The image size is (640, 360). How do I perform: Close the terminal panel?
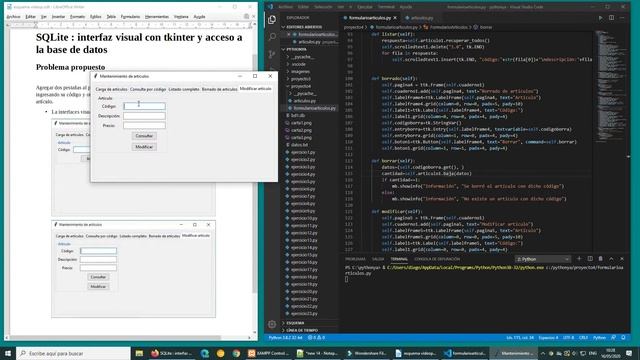[x=622, y=259]
